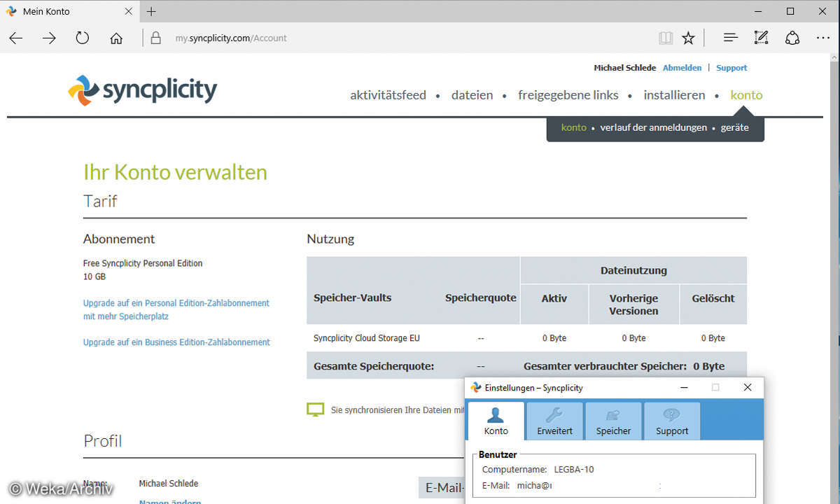Click the Speicherquote column header
The width and height of the screenshot is (840, 504).
coord(481,297)
